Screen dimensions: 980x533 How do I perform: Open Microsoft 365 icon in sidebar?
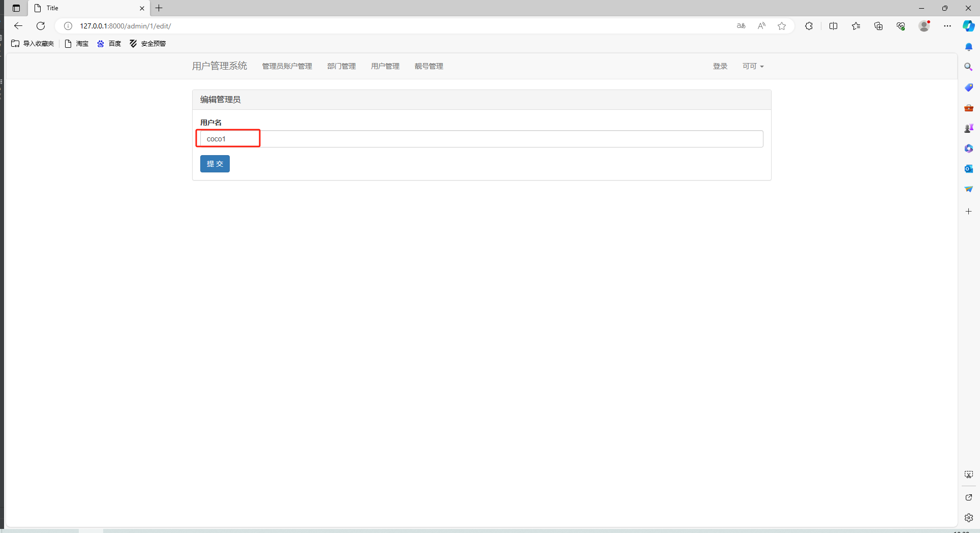[x=969, y=149]
